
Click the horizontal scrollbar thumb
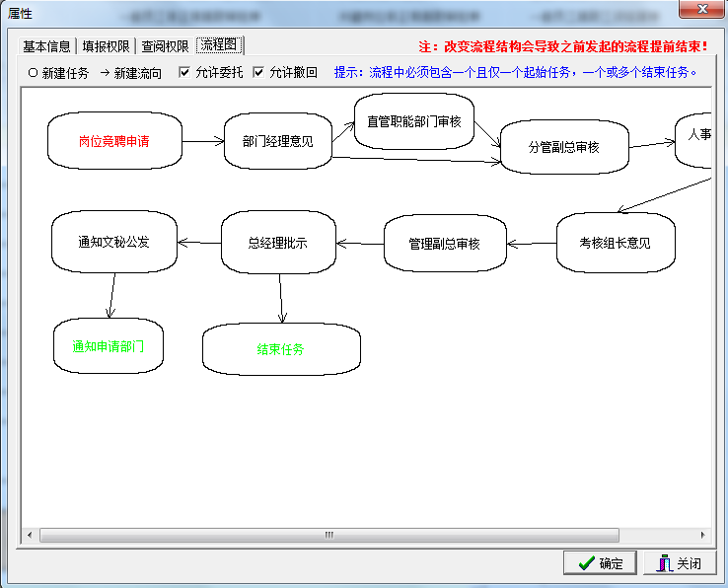(x=329, y=535)
